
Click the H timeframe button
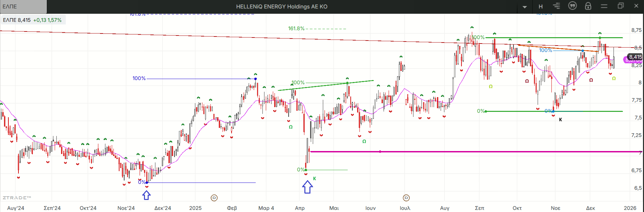[541, 6]
